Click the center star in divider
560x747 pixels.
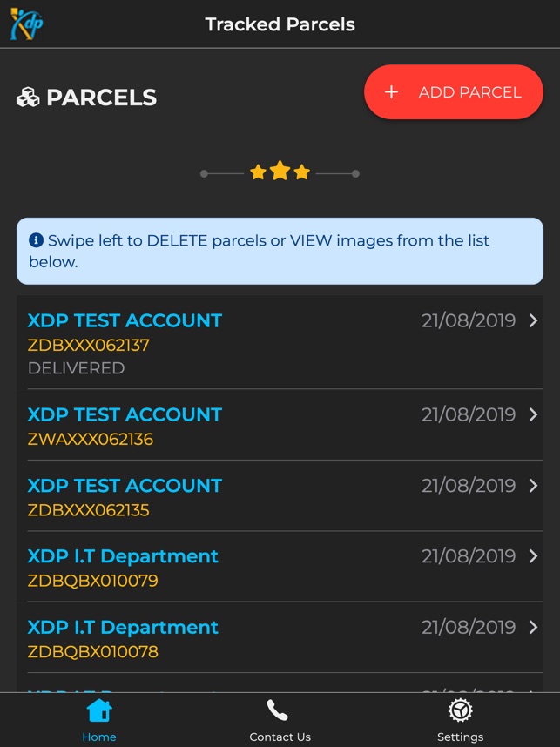click(280, 172)
